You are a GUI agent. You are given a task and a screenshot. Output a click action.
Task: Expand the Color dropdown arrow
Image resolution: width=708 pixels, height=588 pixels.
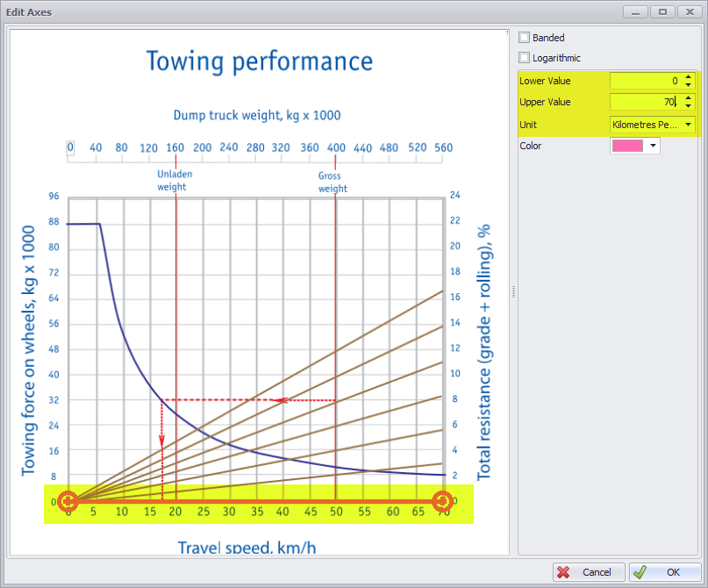[x=653, y=146]
